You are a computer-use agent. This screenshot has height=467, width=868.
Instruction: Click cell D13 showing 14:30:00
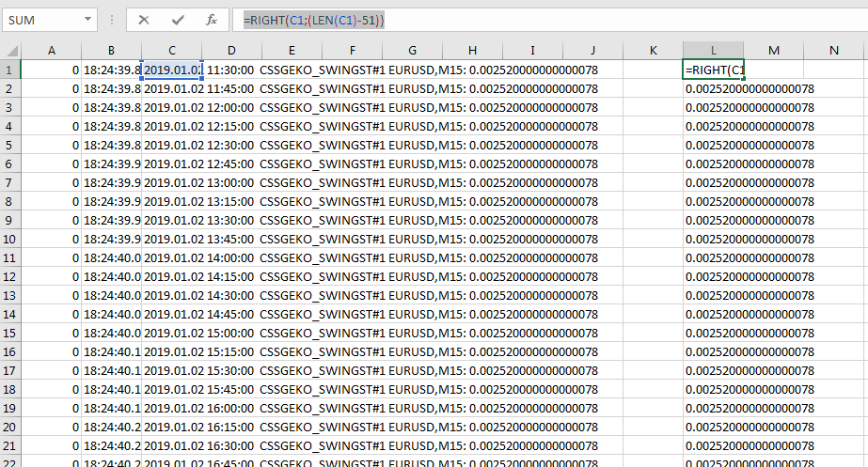coord(231,295)
